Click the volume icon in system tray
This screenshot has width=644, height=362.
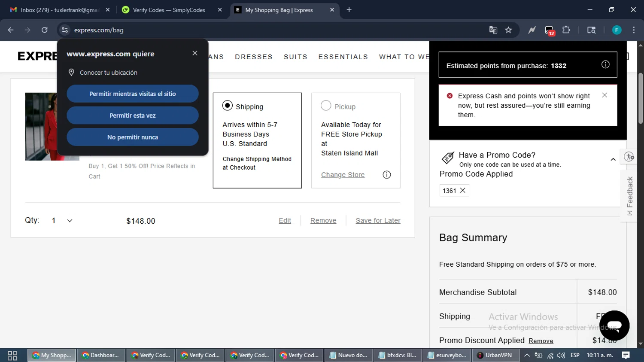561,356
